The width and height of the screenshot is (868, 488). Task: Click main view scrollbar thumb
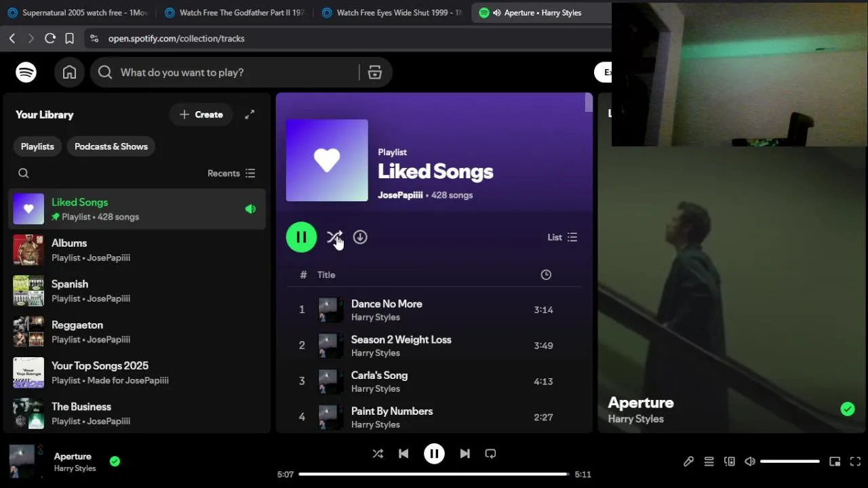(589, 103)
